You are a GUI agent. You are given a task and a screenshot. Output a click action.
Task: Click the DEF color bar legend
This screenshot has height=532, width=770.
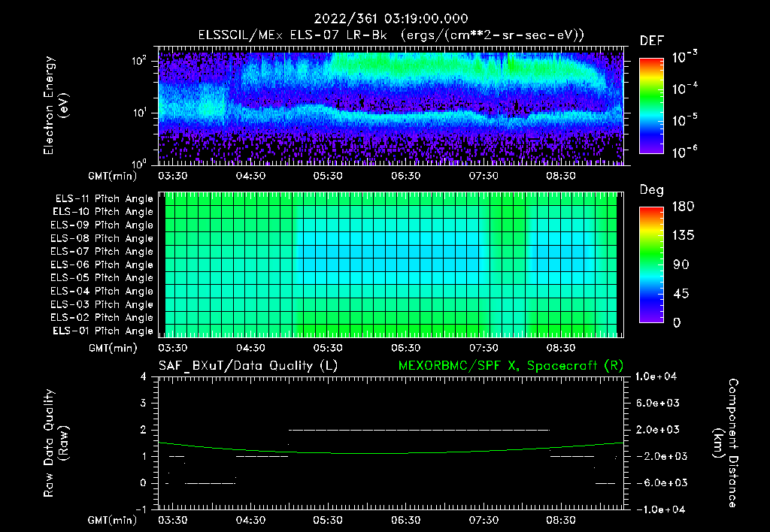(651, 106)
